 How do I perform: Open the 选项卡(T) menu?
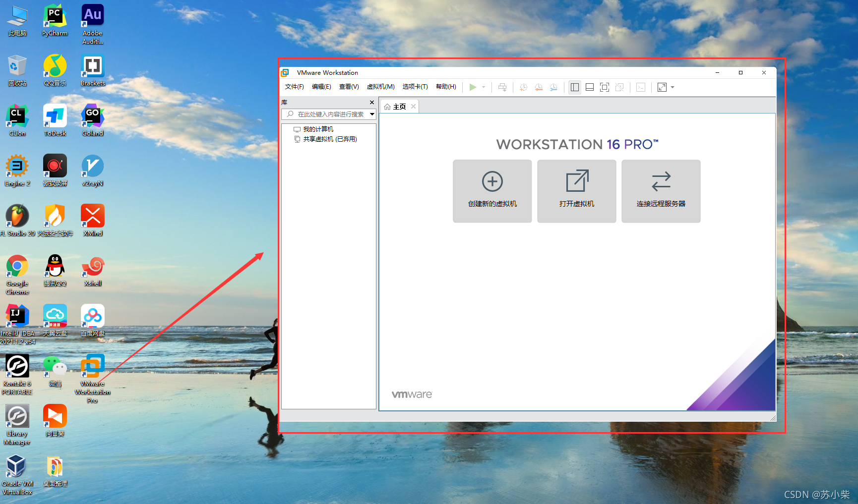click(415, 87)
